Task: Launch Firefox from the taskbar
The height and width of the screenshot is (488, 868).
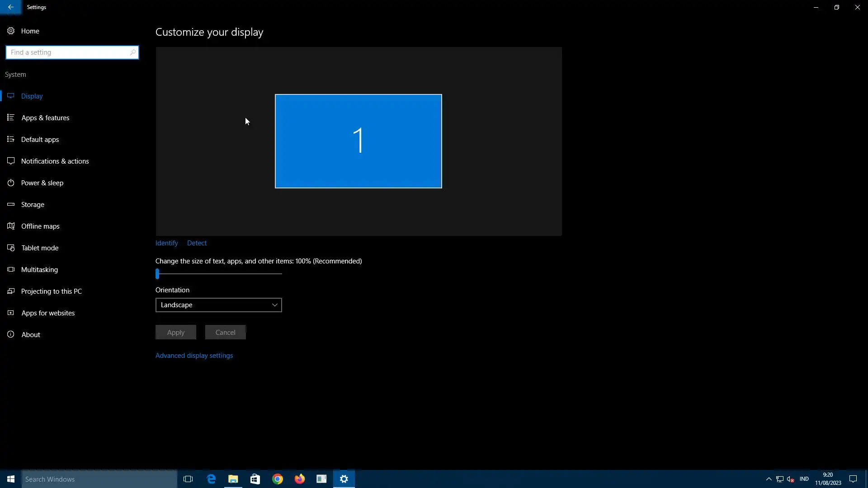Action: click(299, 479)
